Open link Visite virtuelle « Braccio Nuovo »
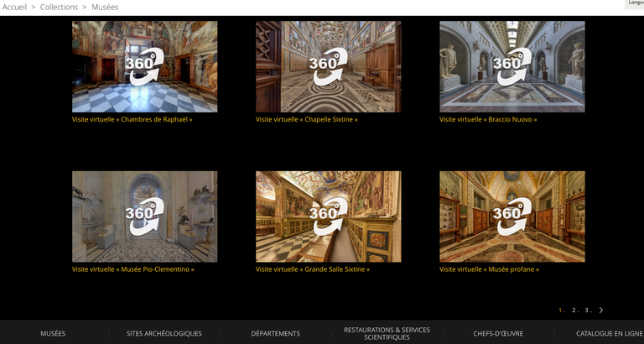Viewport: 644px width, 344px height. click(488, 120)
